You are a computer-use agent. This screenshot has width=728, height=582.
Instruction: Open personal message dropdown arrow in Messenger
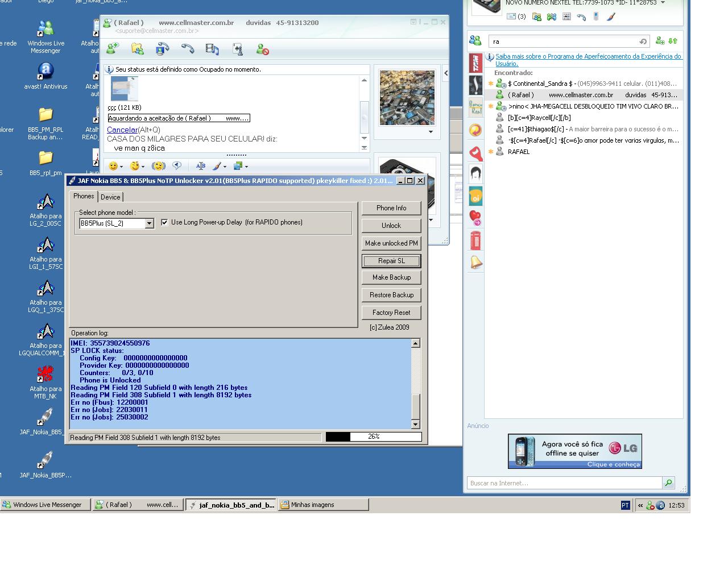click(663, 3)
